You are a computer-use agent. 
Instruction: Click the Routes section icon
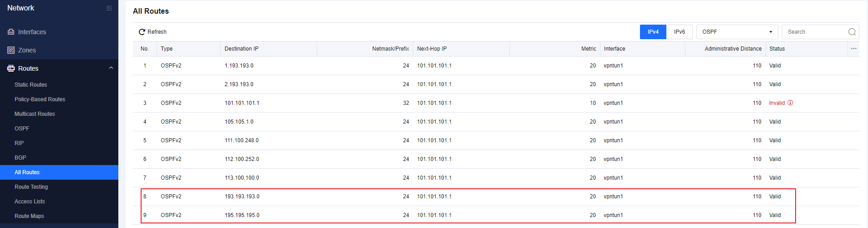tap(11, 68)
